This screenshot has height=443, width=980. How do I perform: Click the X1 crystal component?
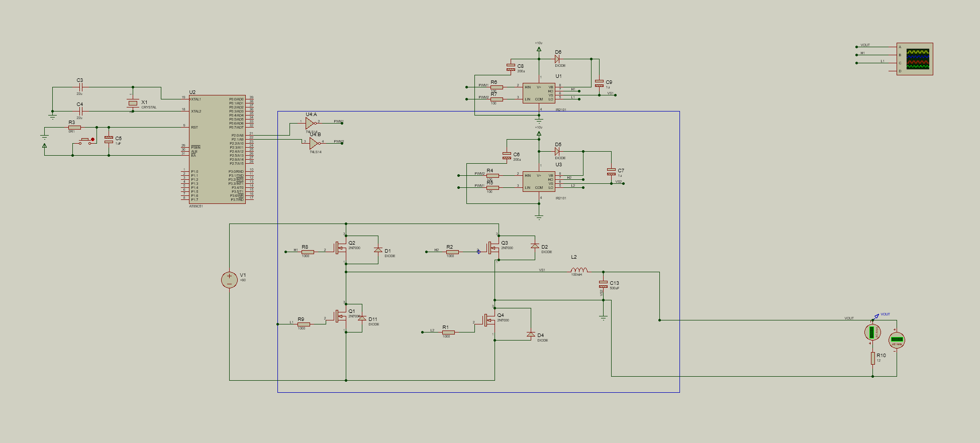coord(133,103)
